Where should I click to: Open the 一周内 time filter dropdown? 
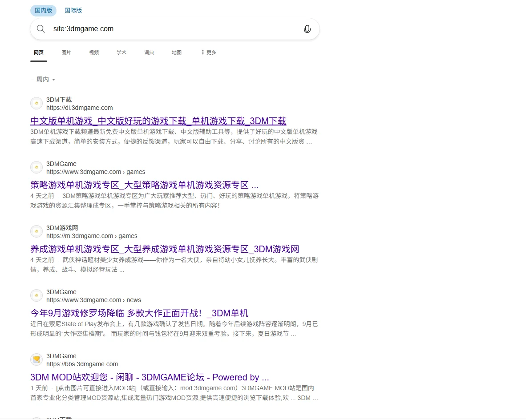pos(43,79)
